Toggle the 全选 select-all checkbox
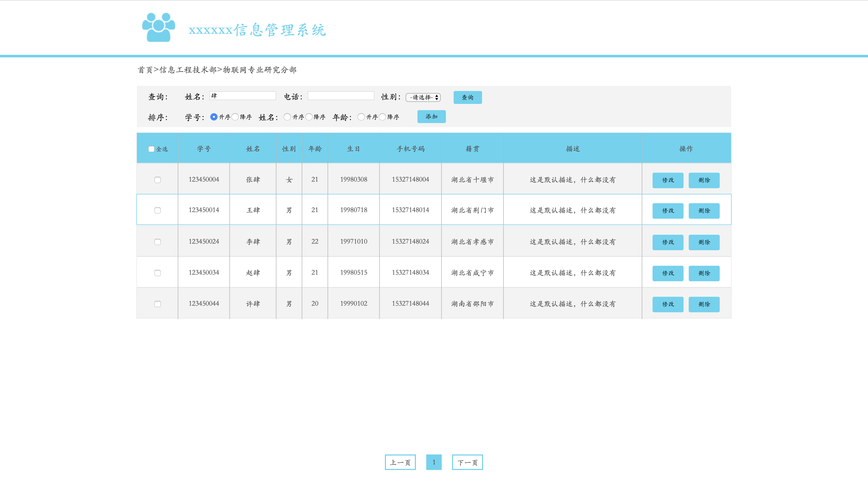The width and height of the screenshot is (868, 486). (x=151, y=149)
